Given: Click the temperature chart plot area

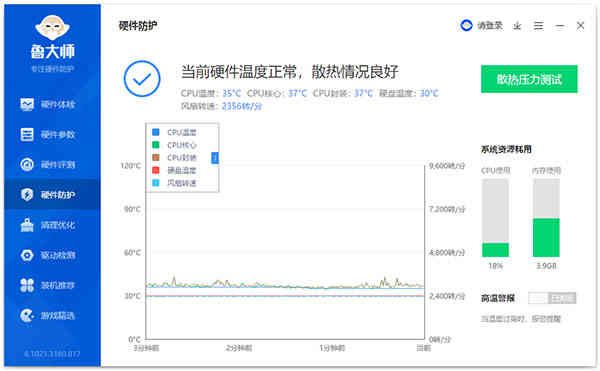Looking at the screenshot, I should point(285,252).
